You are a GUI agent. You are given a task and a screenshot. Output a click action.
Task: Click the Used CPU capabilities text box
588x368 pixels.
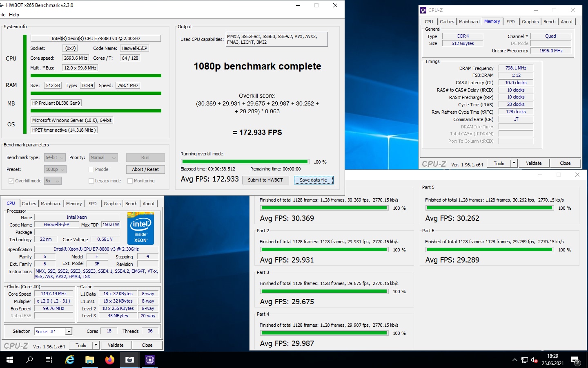(276, 39)
